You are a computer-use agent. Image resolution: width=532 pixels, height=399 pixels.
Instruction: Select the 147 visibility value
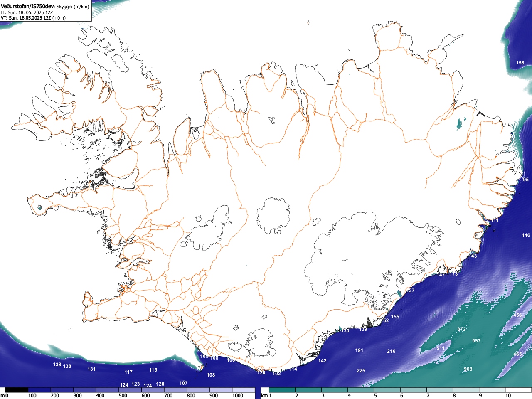pyautogui.click(x=441, y=274)
